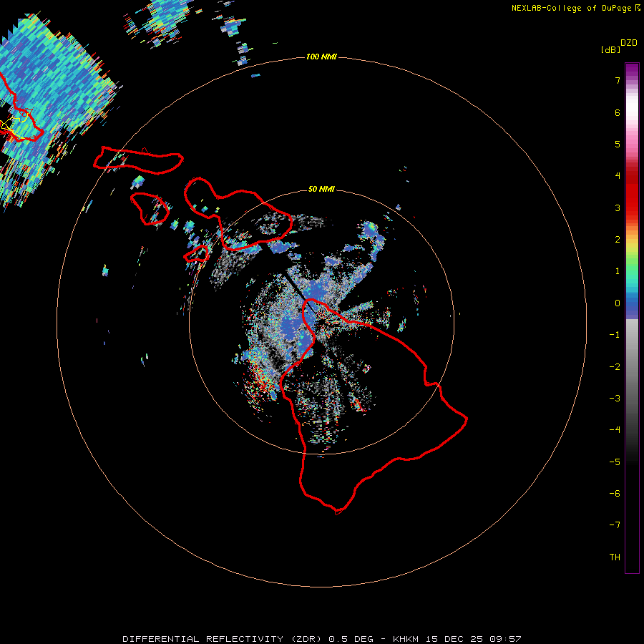The image size is (644, 644).
Task: Click the DIFFERENTIAL REFLECTIVITY (ZDR) title text
Action: coord(223,639)
